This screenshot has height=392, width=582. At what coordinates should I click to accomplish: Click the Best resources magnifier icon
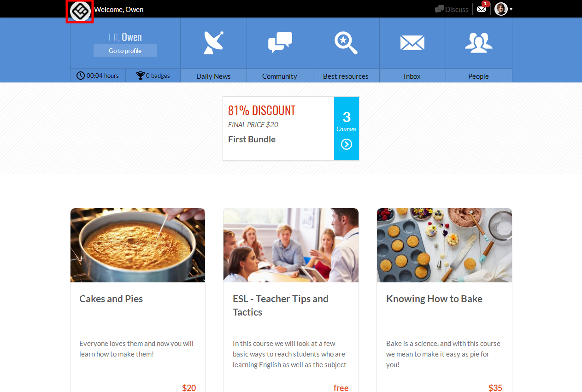click(346, 43)
